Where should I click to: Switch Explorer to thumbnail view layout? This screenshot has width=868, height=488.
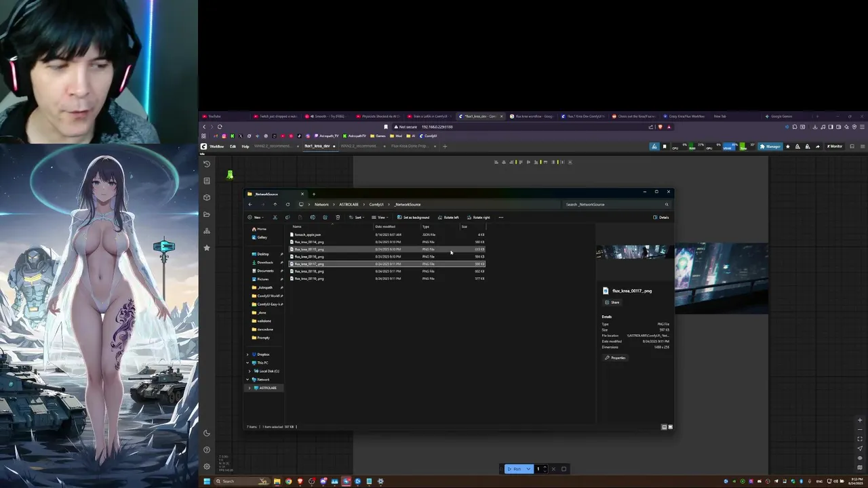(x=670, y=427)
